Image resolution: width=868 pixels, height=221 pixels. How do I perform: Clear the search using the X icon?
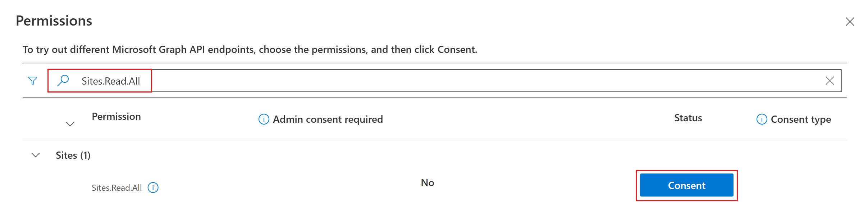click(x=830, y=80)
